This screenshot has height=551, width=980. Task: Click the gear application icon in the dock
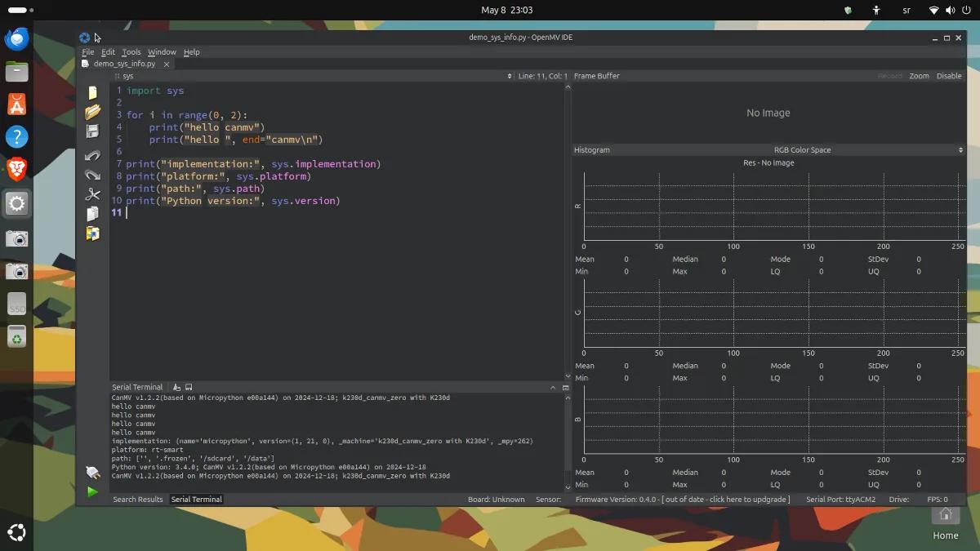point(16,203)
